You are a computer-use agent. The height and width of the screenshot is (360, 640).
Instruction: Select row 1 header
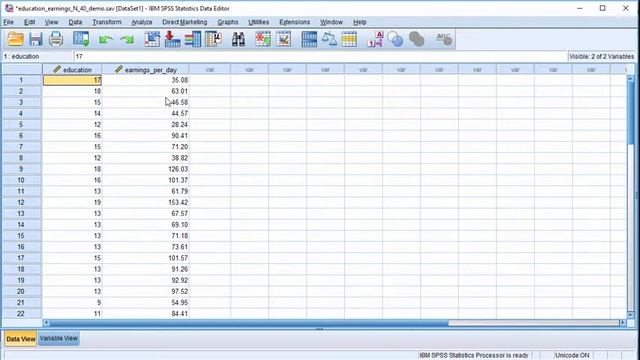point(21,80)
